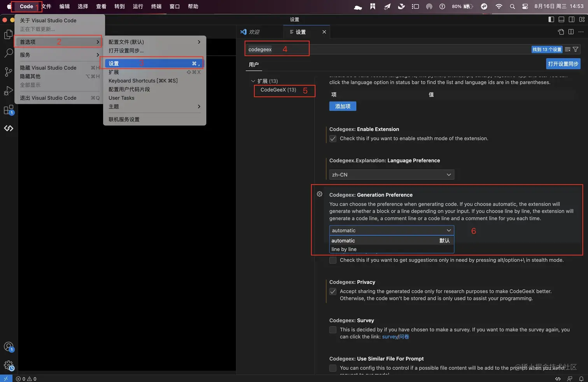Screen dimensions: 588x382
Task: Open the Explorer view in activity bar
Action: point(8,35)
